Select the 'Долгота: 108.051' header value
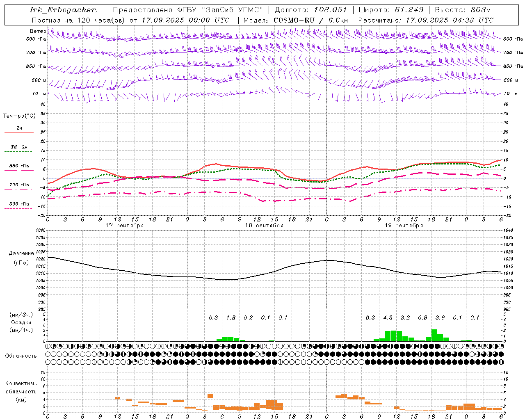The height and width of the screenshot is (420, 525). [x=311, y=10]
